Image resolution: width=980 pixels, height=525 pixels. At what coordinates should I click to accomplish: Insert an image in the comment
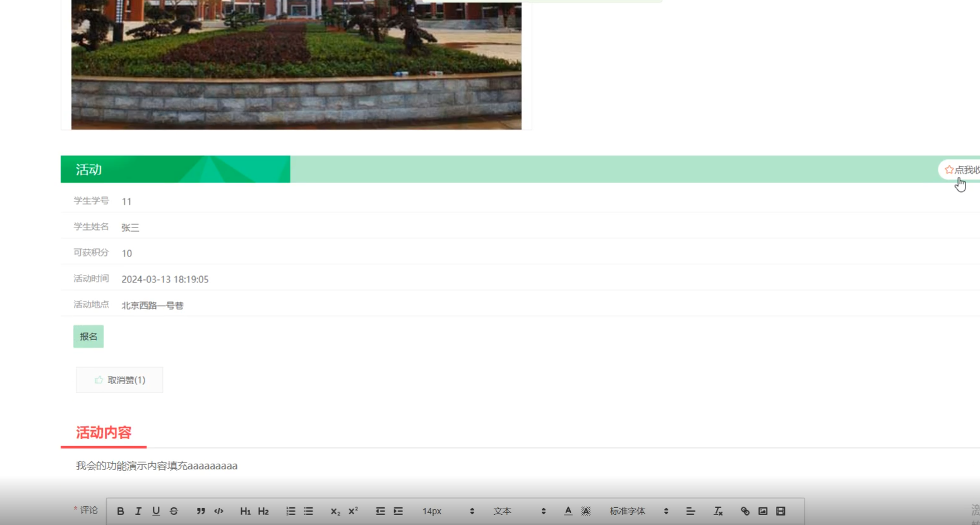point(763,511)
